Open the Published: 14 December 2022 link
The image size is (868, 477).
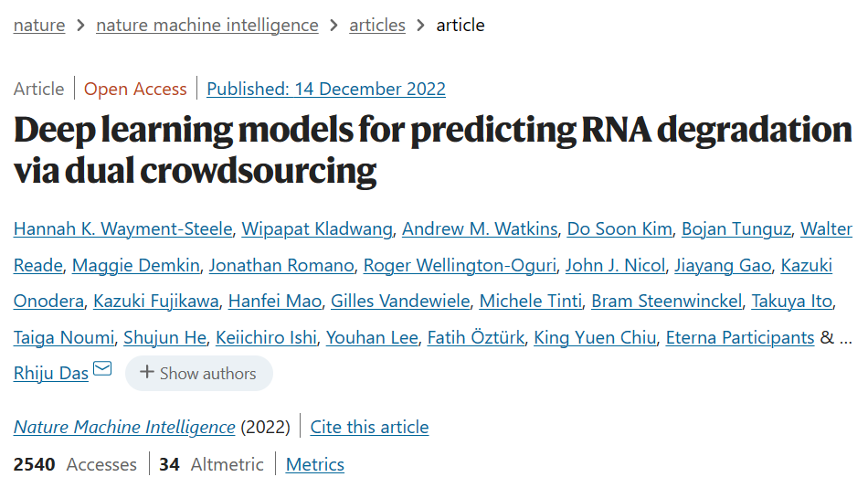tap(326, 89)
